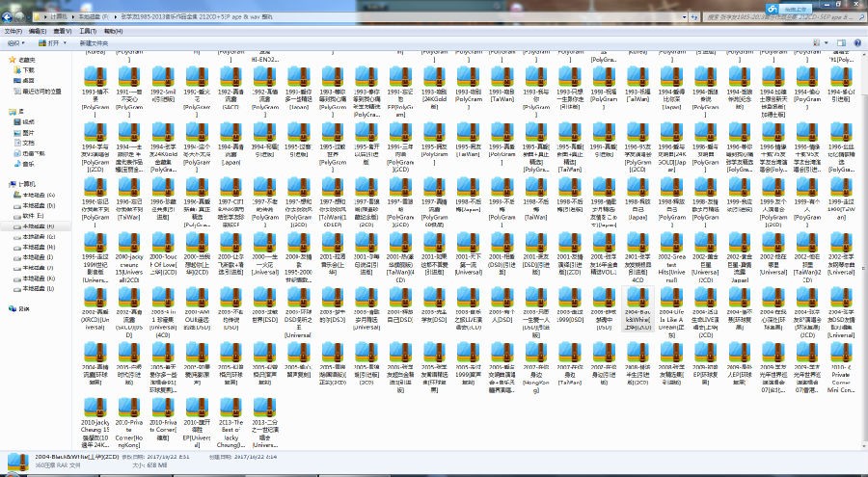Click the 新建文件夹 (New folder) button

[95, 42]
